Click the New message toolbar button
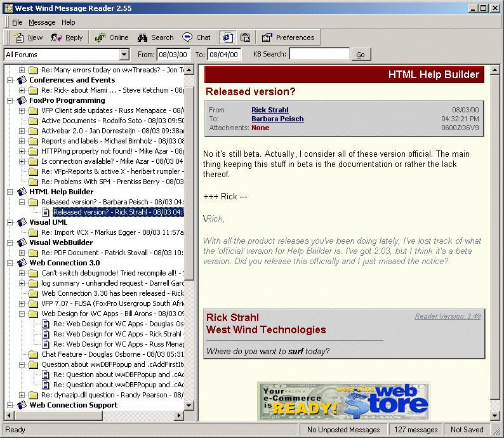The width and height of the screenshot is (504, 438). [x=28, y=37]
